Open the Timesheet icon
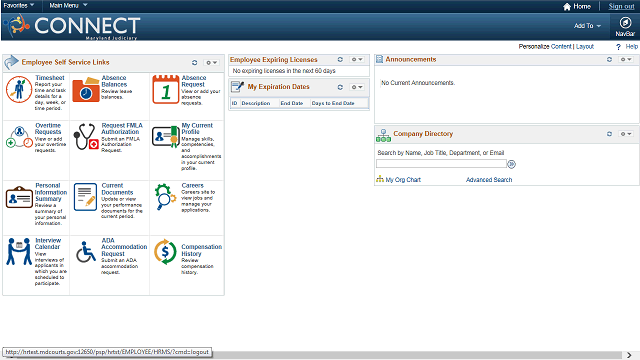 click(19, 89)
